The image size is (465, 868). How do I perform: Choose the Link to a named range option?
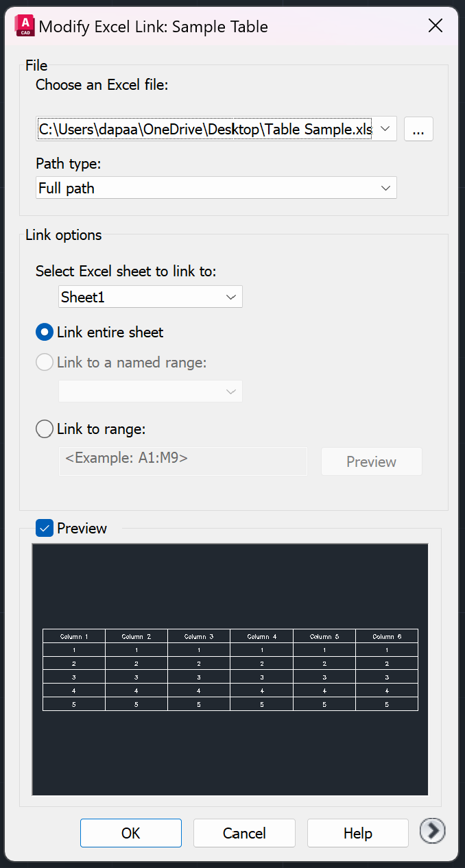(x=45, y=363)
